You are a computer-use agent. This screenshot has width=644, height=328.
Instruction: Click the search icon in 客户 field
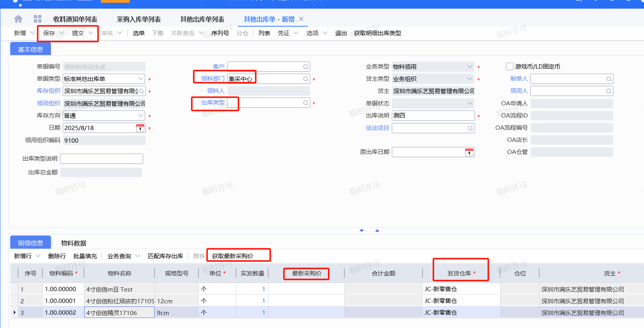point(306,67)
